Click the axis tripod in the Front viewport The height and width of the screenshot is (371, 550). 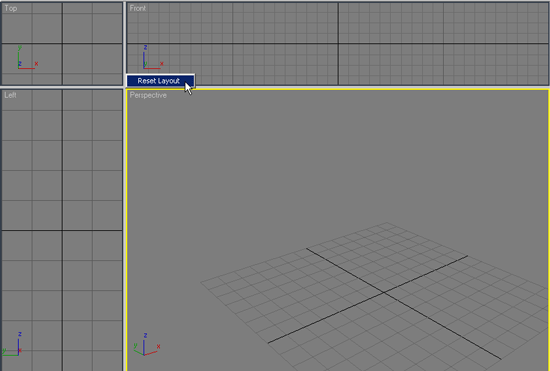click(x=153, y=57)
